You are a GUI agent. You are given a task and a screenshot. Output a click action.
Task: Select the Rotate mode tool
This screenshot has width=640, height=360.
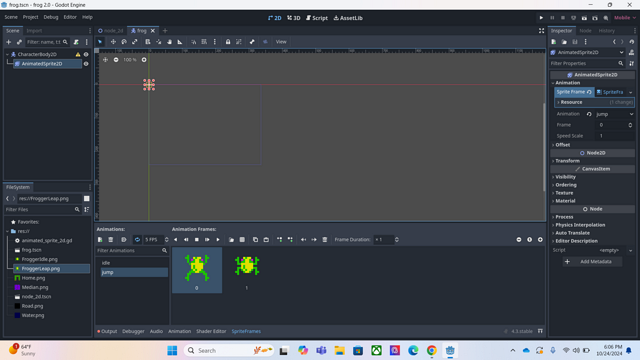point(124,42)
